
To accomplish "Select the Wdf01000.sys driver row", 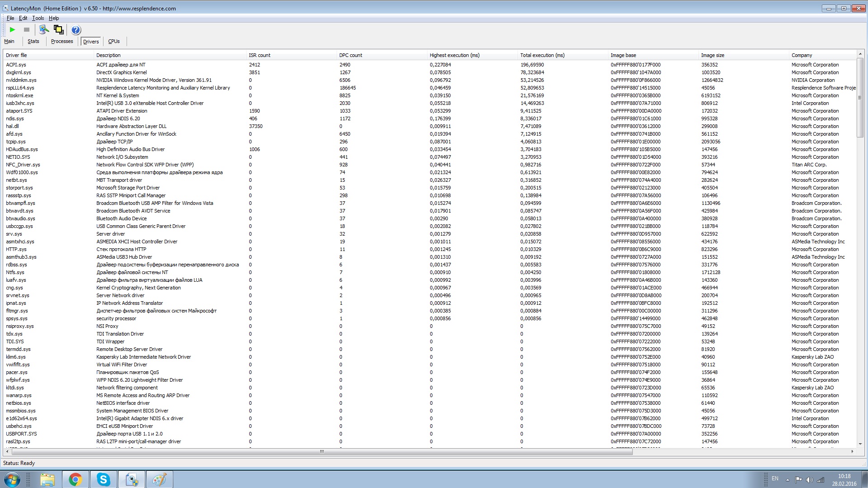I will click(x=430, y=172).
